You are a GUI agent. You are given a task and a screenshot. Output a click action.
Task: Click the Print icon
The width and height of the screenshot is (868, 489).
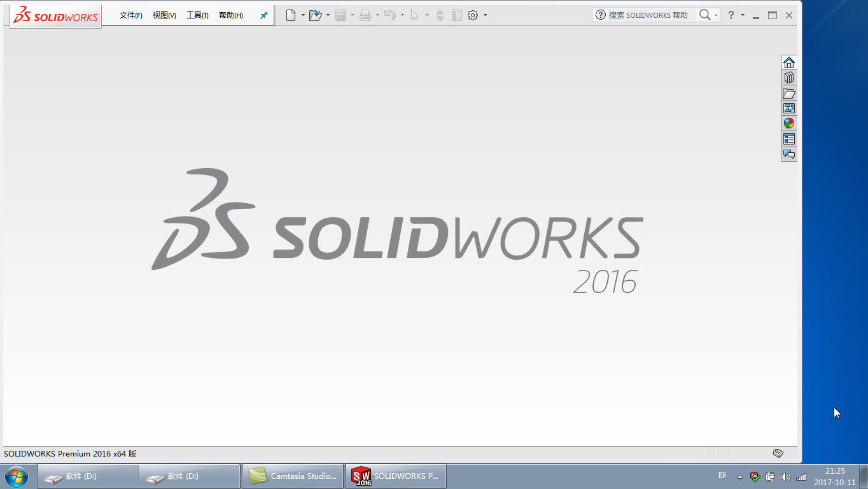click(x=365, y=15)
